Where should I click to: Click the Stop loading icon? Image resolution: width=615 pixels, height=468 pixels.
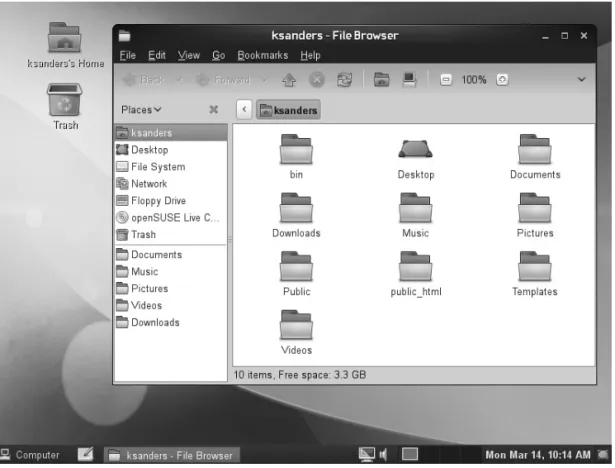[x=317, y=80]
